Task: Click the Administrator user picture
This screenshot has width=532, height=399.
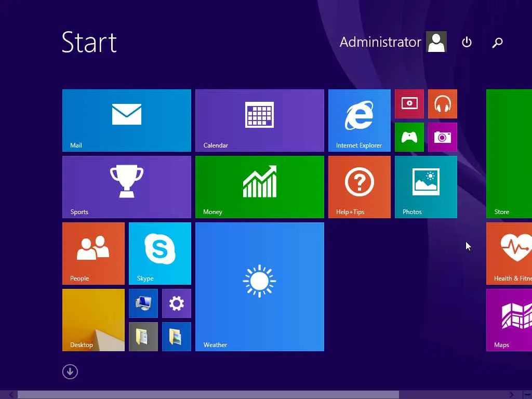Action: 436,42
